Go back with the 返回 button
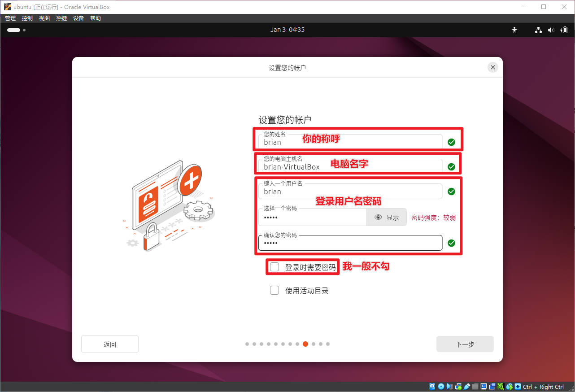575x392 pixels. point(110,344)
